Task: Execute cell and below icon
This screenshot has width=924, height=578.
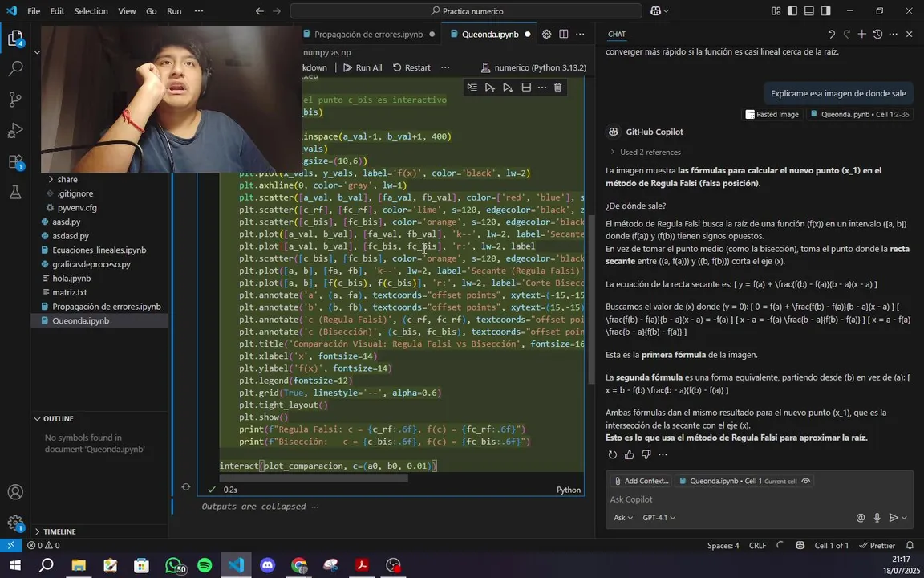Action: pos(508,88)
